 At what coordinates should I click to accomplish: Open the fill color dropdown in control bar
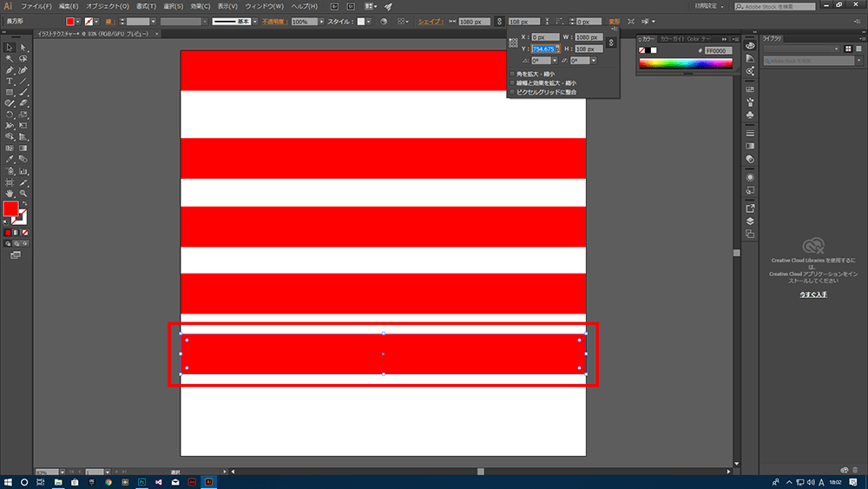click(77, 22)
